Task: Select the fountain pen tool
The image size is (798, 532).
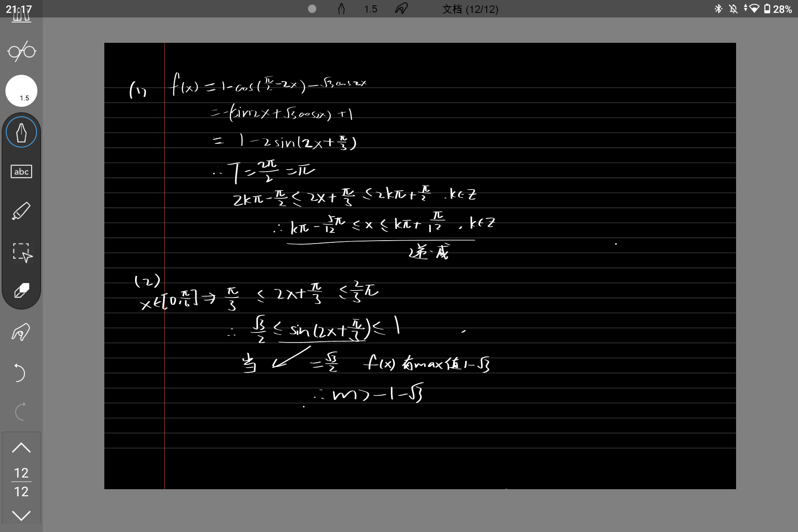Action: 21,132
